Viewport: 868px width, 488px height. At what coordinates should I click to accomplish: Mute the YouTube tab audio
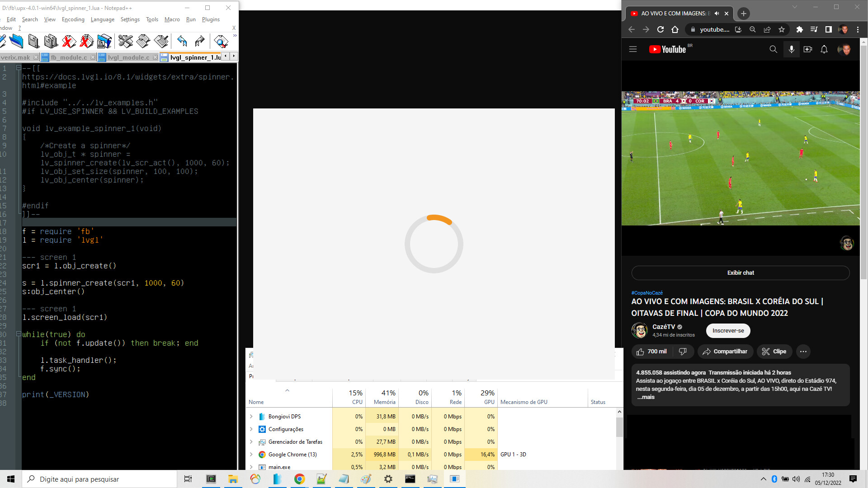(717, 14)
